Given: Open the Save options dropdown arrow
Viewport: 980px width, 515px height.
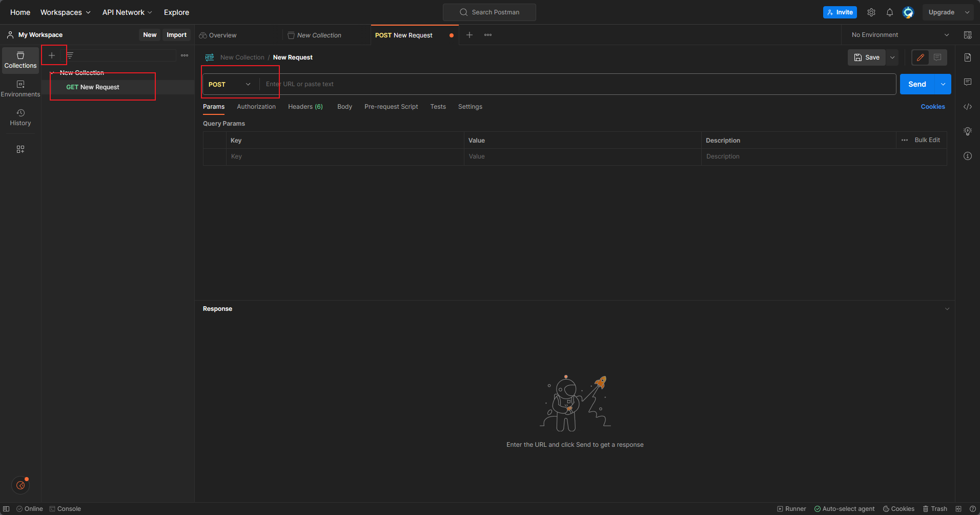Looking at the screenshot, I should tap(892, 57).
